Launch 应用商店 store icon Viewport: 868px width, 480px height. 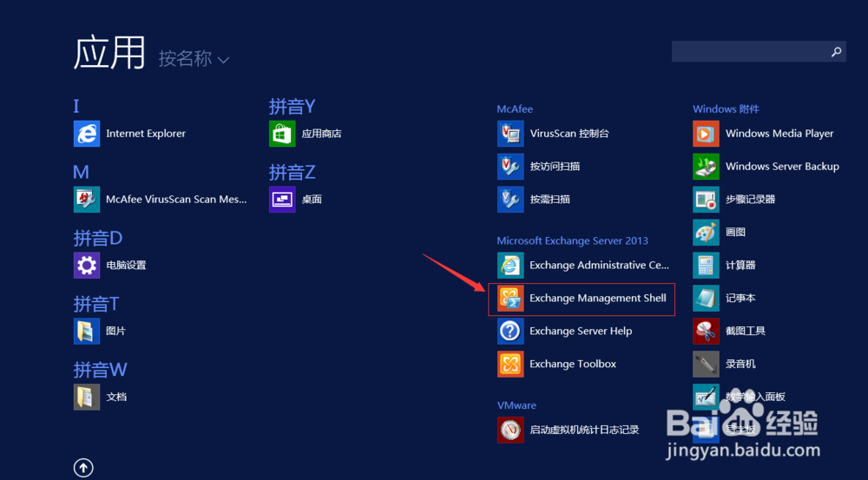[x=282, y=134]
